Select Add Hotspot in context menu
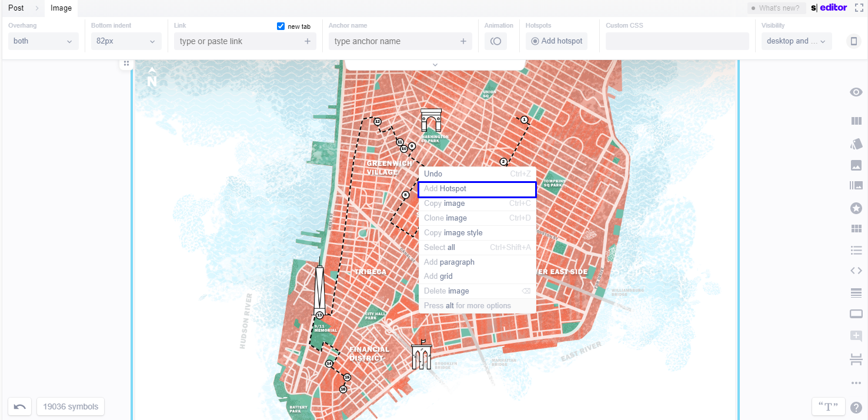Viewport: 868px width, 420px height. (478, 189)
